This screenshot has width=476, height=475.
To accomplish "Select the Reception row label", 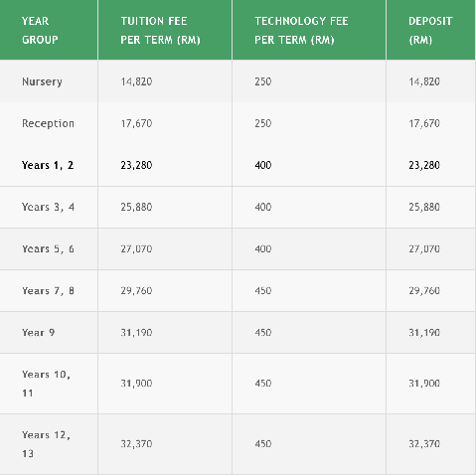I will click(48, 123).
